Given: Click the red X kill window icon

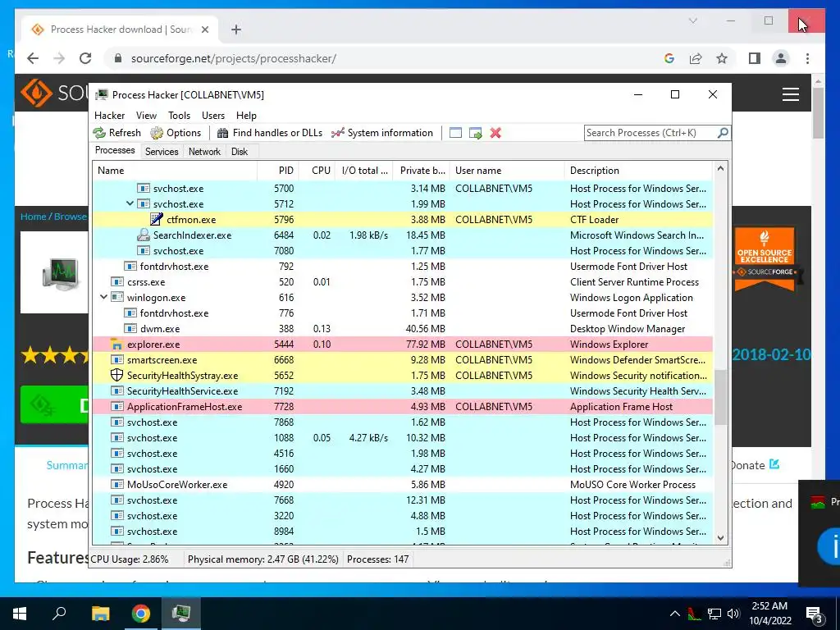Looking at the screenshot, I should 495,133.
